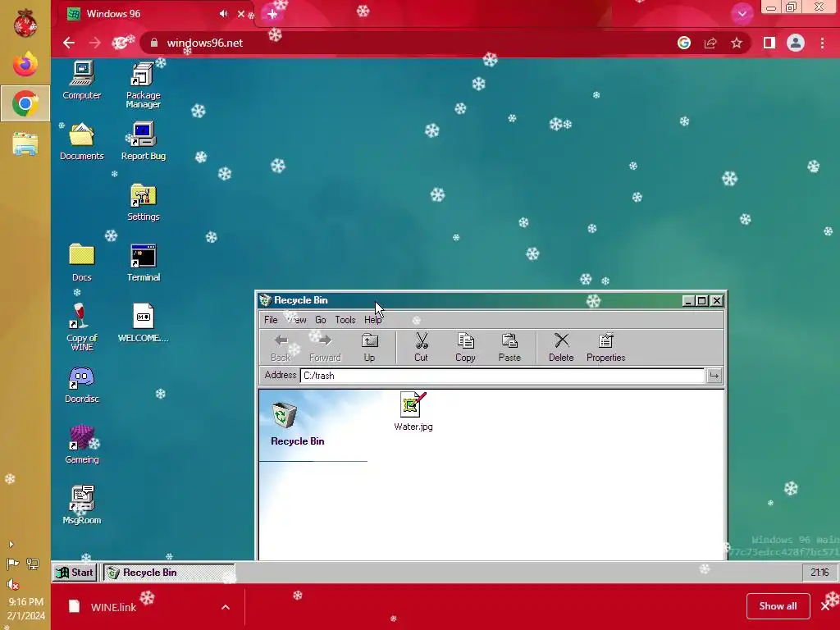Click the address bar Go arrow button
Screen dimensions: 840x630
714,376
